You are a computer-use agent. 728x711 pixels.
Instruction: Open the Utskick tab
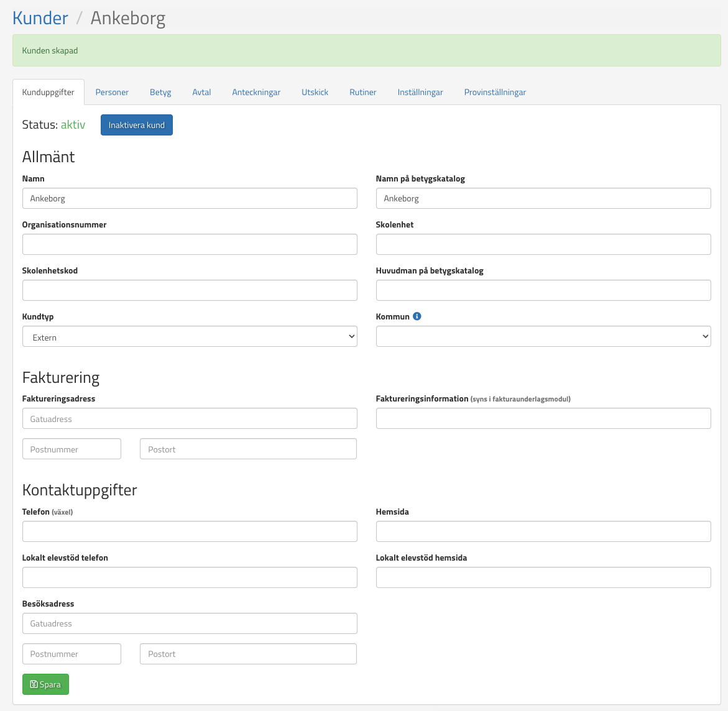click(x=315, y=93)
